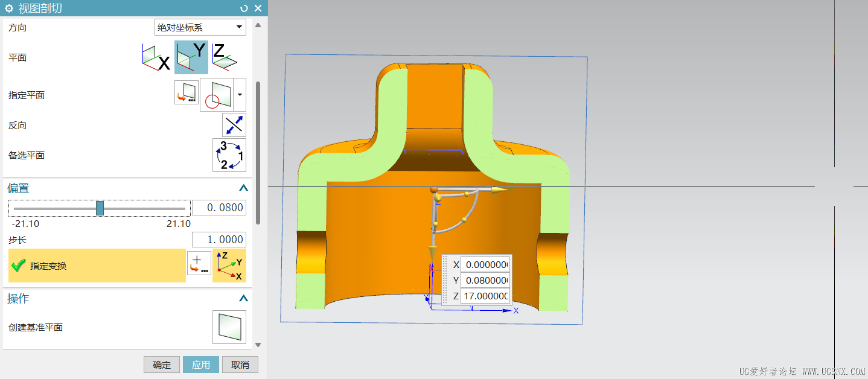Image resolution: width=868 pixels, height=379 pixels.
Task: Click the offset value field showing 0.0800
Action: 219,208
